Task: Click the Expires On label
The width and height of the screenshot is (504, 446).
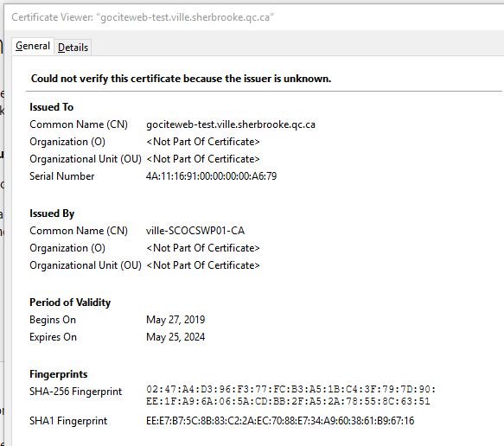Action: [53, 337]
